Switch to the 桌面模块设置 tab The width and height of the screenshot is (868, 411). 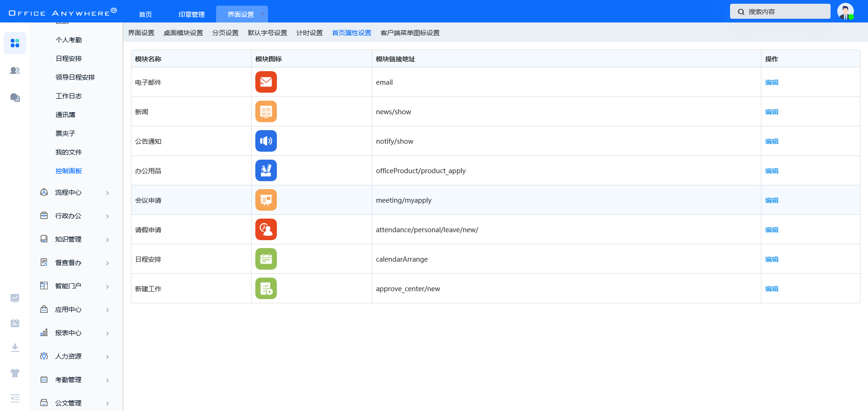click(x=183, y=33)
